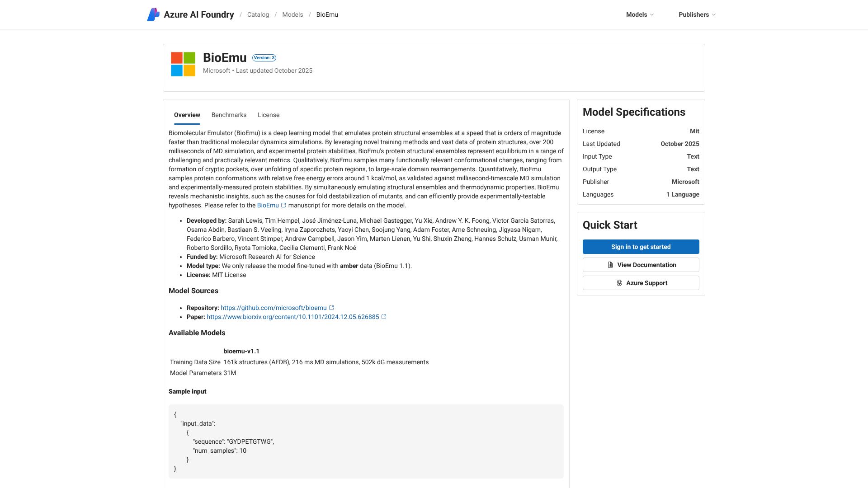Expand the Publishers dropdown in header
The image size is (868, 488).
tap(693, 14)
